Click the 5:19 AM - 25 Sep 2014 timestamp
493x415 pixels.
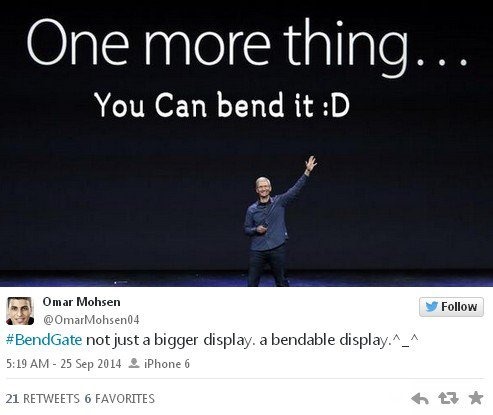point(64,364)
